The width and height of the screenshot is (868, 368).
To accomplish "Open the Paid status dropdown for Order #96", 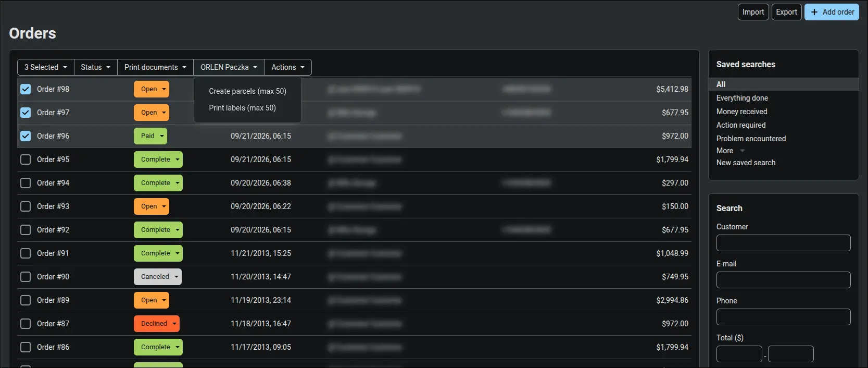I will pyautogui.click(x=150, y=136).
